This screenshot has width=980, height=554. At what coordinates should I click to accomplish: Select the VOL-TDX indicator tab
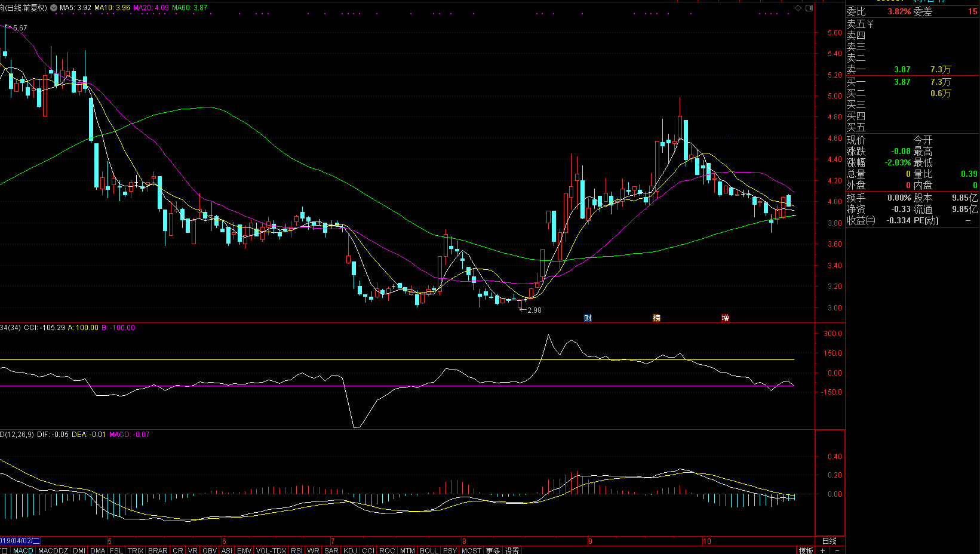271,550
